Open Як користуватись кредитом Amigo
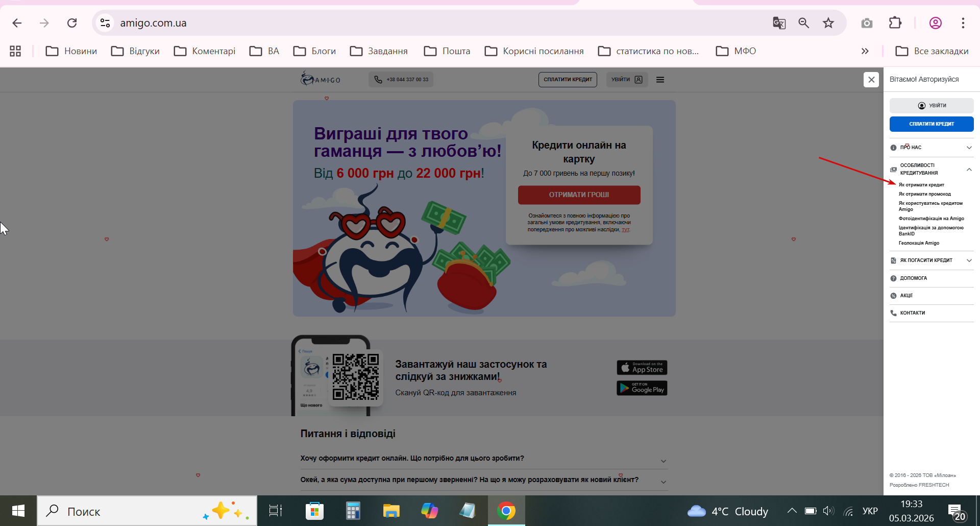This screenshot has height=526, width=980. point(930,206)
